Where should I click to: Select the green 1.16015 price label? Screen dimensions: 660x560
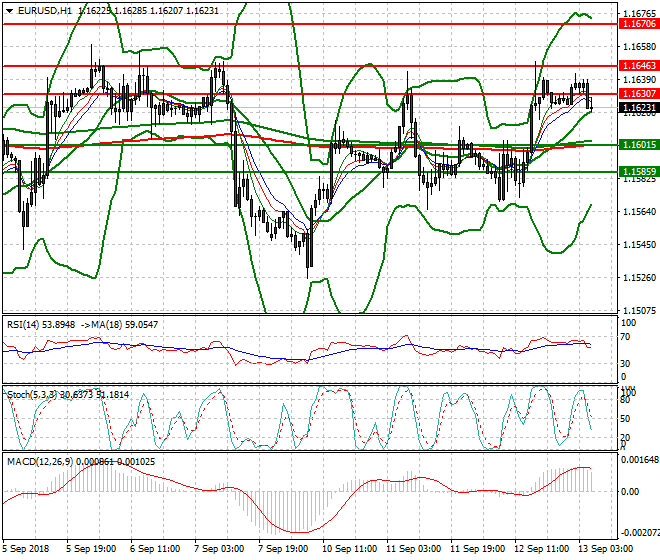(x=638, y=145)
